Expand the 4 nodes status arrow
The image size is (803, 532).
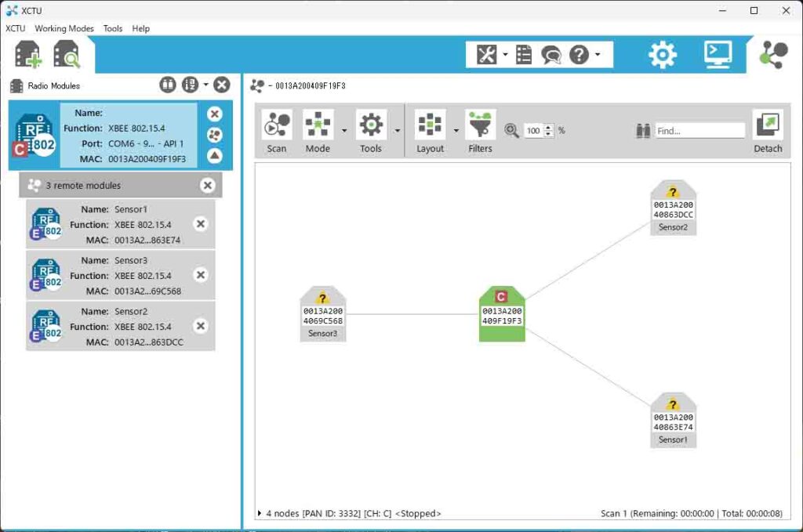pos(260,513)
